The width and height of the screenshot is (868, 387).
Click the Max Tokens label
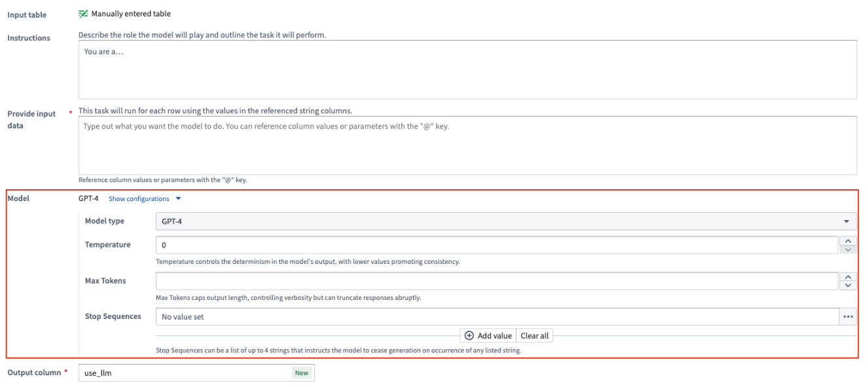[105, 280]
